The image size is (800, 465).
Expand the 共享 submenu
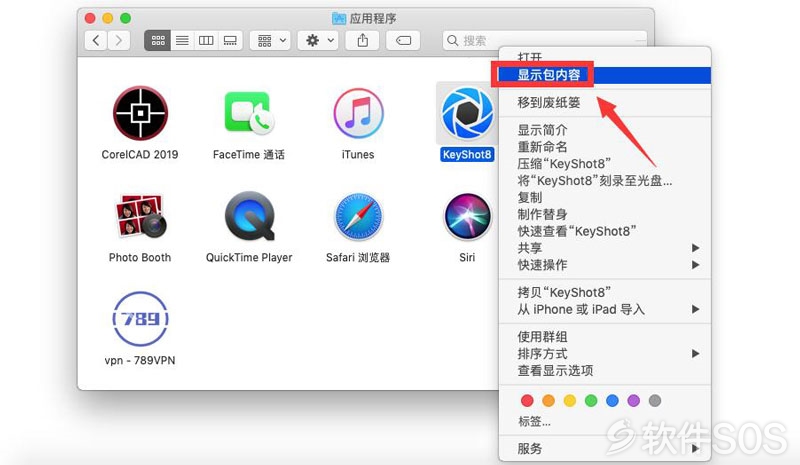(x=605, y=248)
